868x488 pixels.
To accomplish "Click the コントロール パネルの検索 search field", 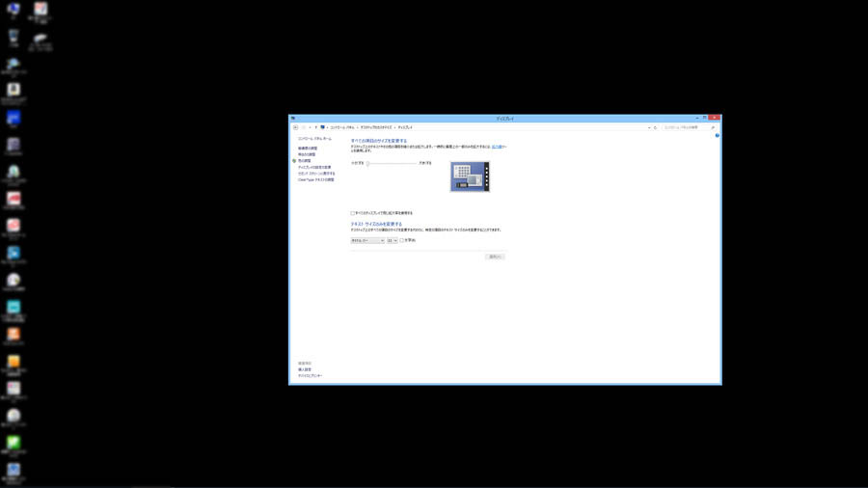I will coord(683,127).
